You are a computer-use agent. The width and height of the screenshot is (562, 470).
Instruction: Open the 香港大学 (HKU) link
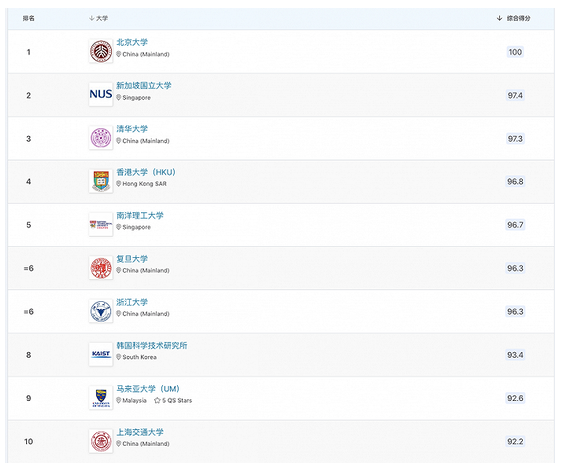(146, 172)
